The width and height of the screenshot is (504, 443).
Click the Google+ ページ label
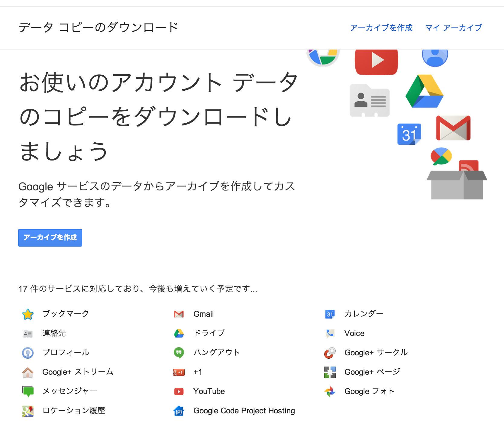click(372, 372)
